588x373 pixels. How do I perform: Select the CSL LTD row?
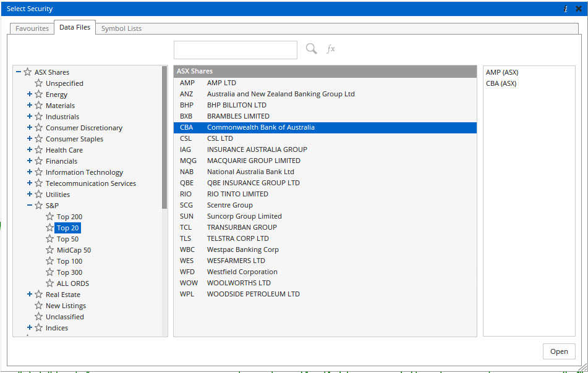[x=325, y=138]
